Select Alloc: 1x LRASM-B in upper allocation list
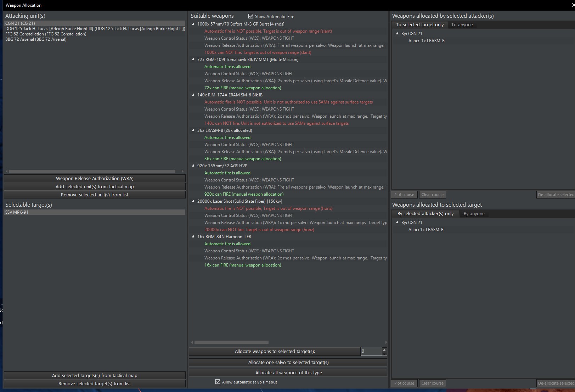 pyautogui.click(x=426, y=41)
